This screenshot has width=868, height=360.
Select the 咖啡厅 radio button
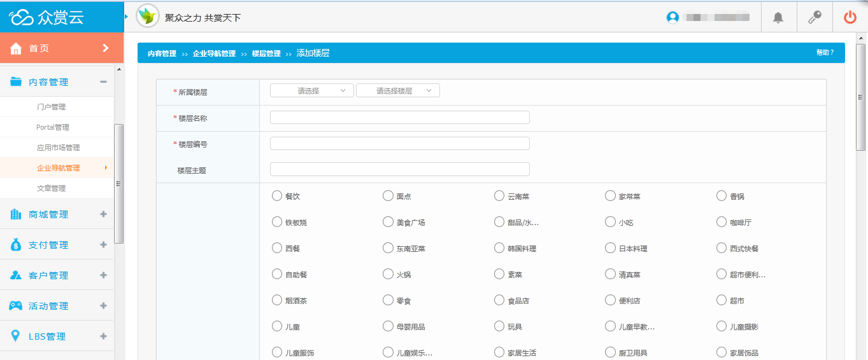pyautogui.click(x=722, y=222)
